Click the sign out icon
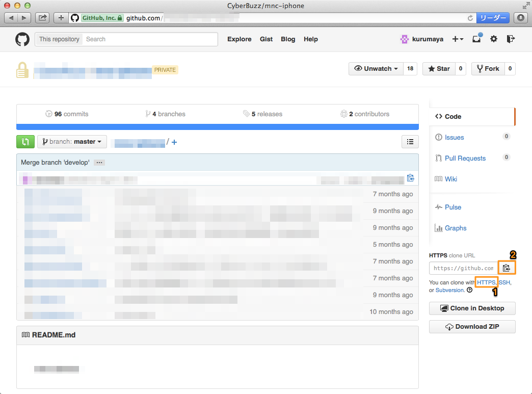This screenshot has height=394, width=532. (511, 39)
